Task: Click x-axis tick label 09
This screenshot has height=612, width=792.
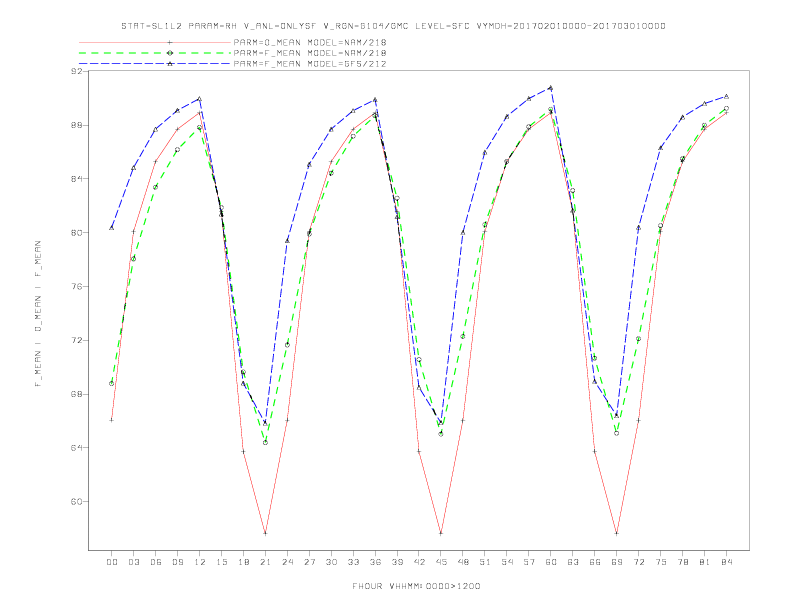Action: pos(177,562)
